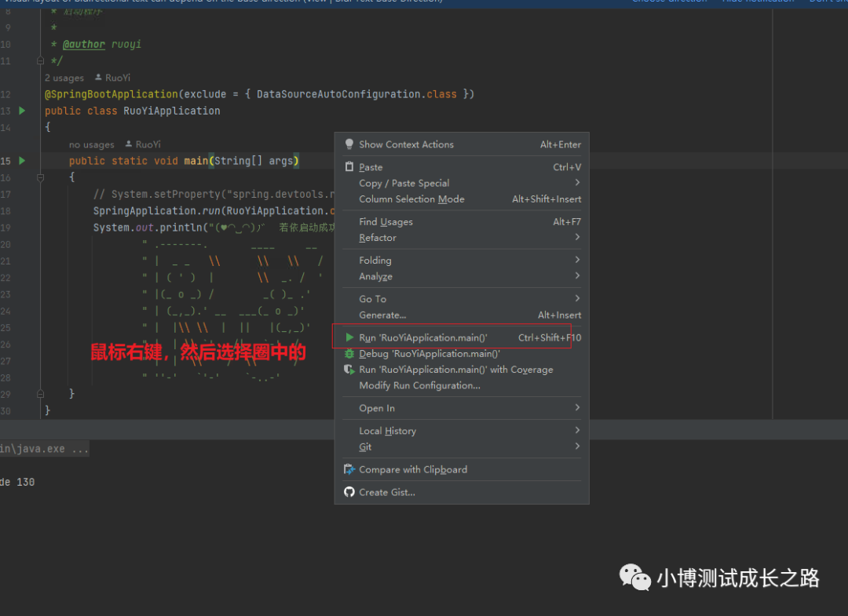The height and width of the screenshot is (616, 848).
Task: Click the RuoYiApplication class name on line 13
Action: [172, 111]
